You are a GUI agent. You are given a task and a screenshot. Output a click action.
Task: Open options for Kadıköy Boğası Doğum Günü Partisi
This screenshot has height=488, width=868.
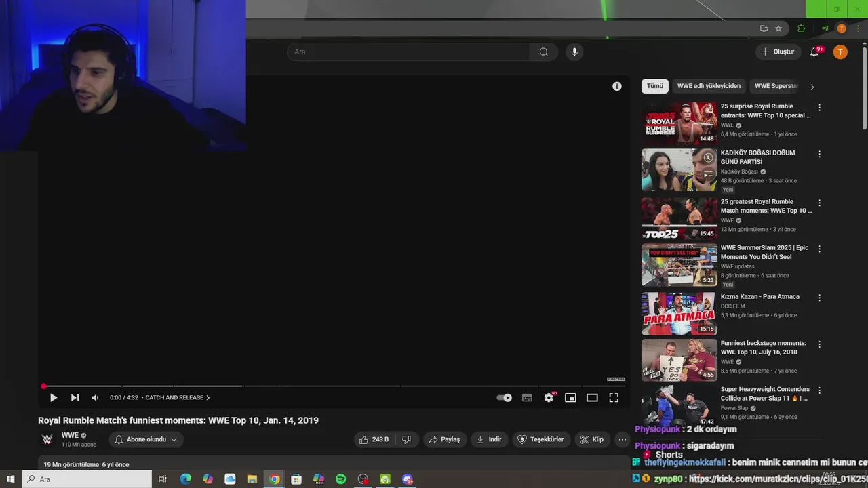coord(819,155)
